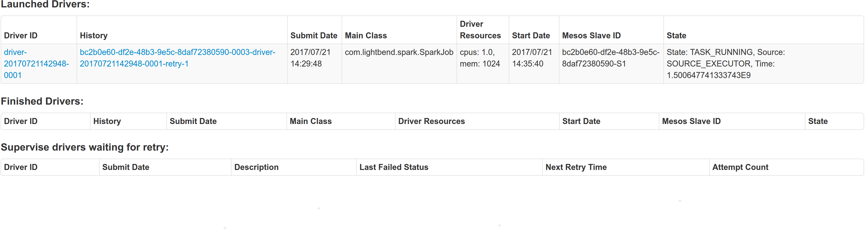Click the Finished Drivers 'Mesos Slave ID' header
This screenshot has height=233, width=868.
691,121
